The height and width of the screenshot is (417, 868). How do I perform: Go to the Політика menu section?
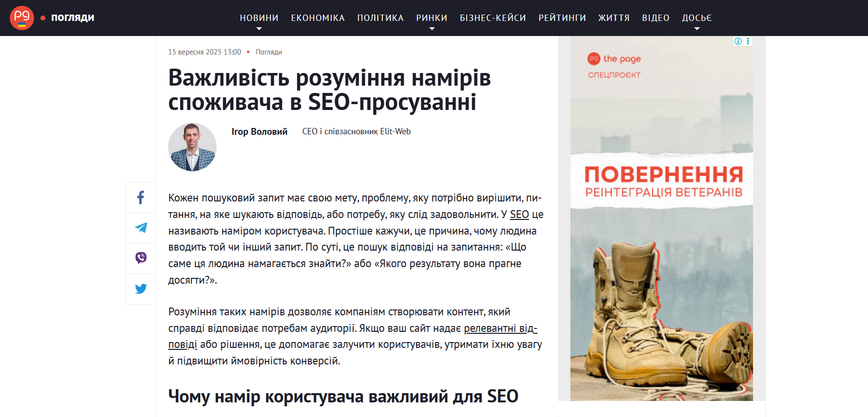pos(380,18)
